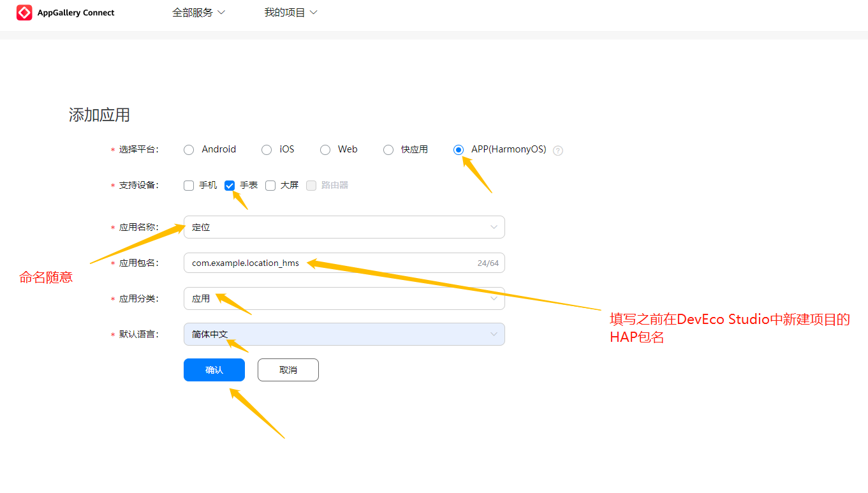Select the iOS platform radio button
The height and width of the screenshot is (493, 868).
point(267,150)
